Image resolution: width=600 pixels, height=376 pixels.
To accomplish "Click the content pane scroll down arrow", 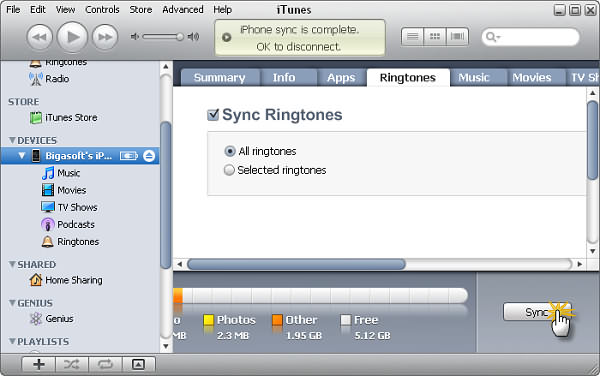I will [x=592, y=251].
